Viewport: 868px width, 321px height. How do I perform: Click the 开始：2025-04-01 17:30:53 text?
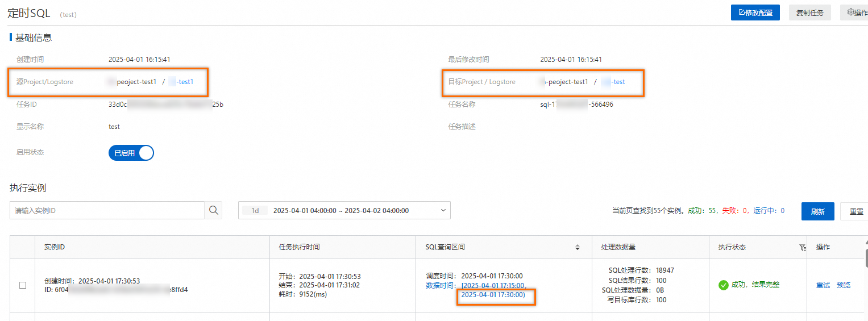coord(320,276)
